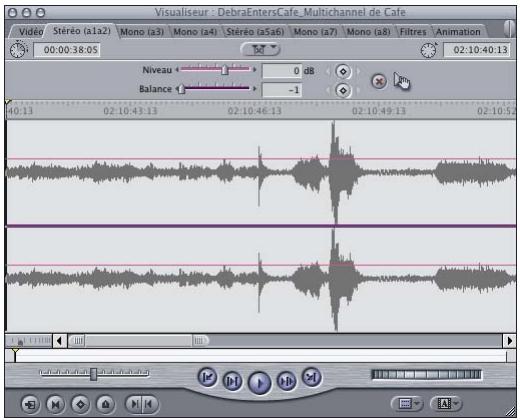Open the Animation tab

pyautogui.click(x=458, y=32)
